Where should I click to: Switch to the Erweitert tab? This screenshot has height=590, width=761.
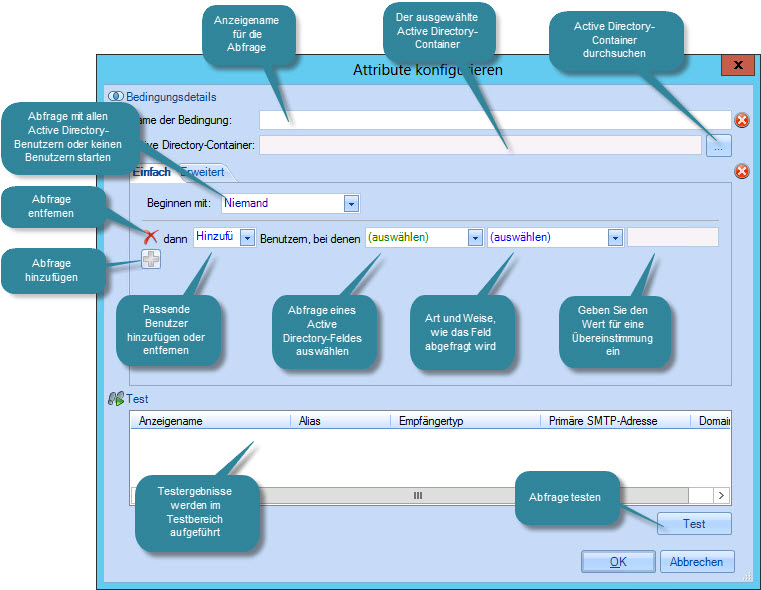pos(203,172)
